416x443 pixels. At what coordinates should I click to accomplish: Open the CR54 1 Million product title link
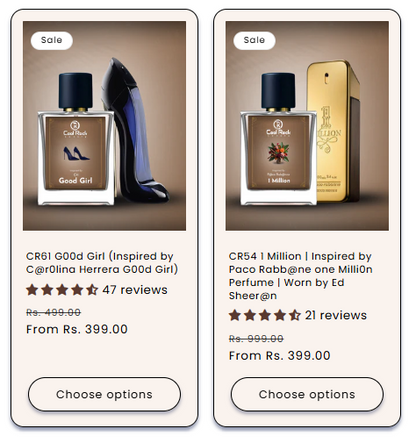300,276
